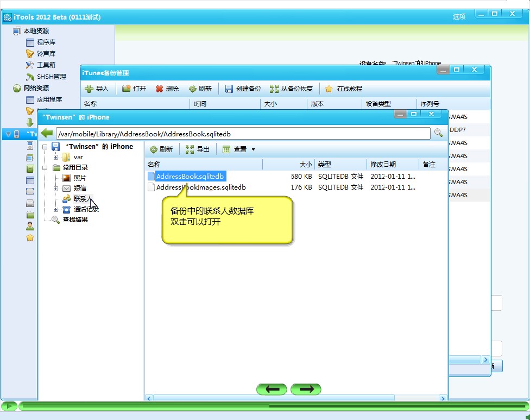The image size is (530, 420).
Task: Click 创建备份 (Create Backup) disk icon
Action: point(243,89)
